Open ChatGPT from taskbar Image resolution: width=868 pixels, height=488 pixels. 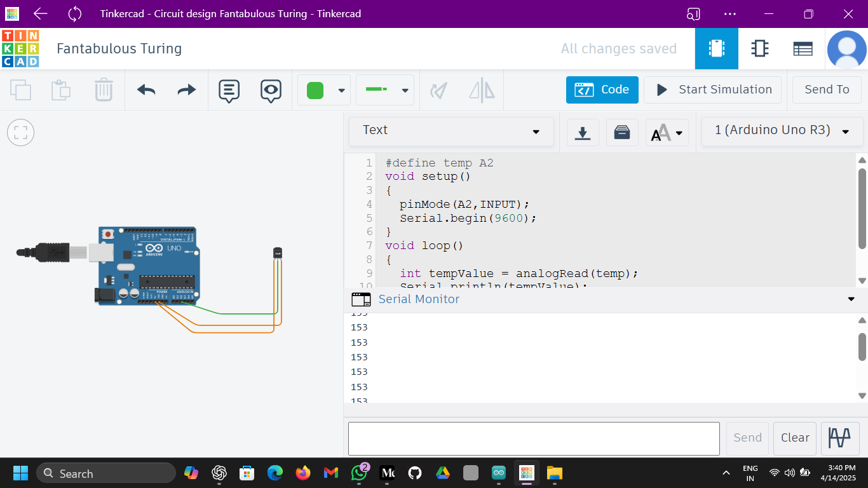click(x=219, y=473)
